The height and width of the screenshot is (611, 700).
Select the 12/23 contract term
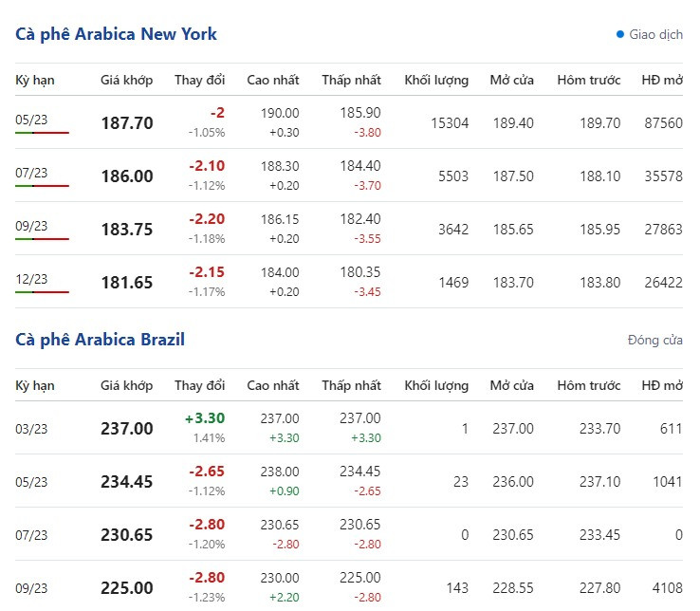point(31,279)
